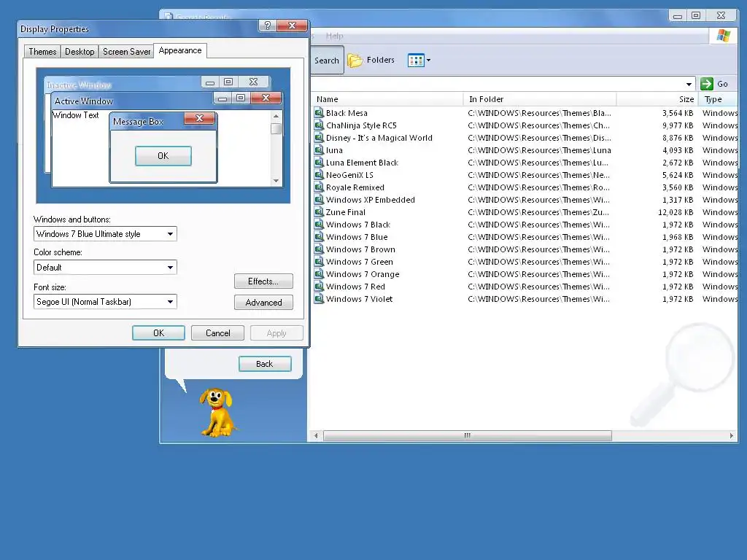The height and width of the screenshot is (560, 747).
Task: Click Cancel in Display Properties
Action: [x=217, y=332]
